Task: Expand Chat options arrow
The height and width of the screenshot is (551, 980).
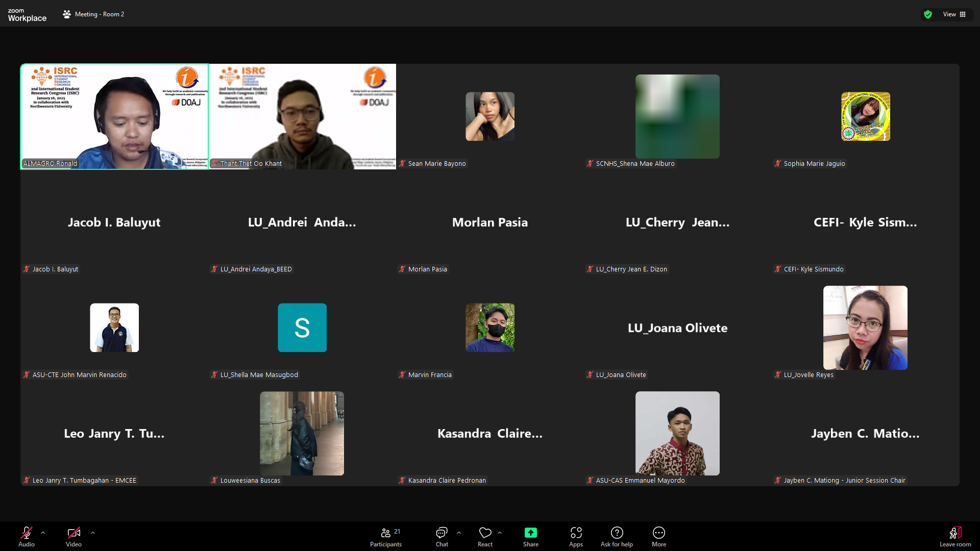Action: 459,533
